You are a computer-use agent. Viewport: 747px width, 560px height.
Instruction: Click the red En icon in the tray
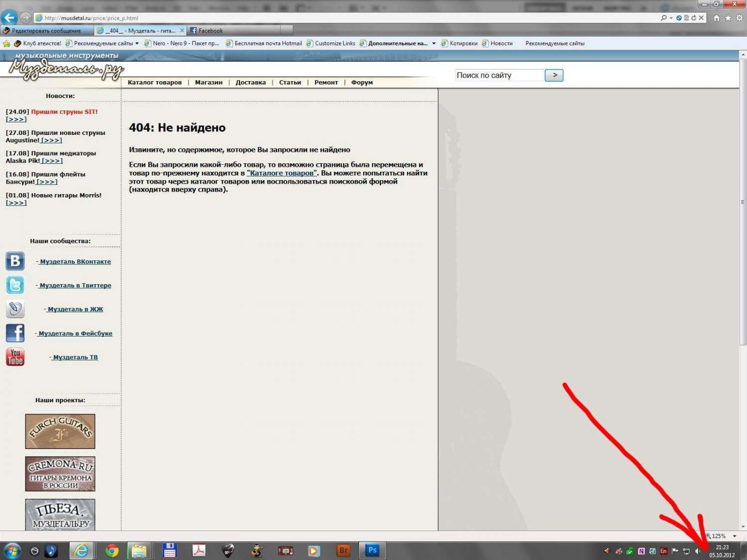click(664, 551)
